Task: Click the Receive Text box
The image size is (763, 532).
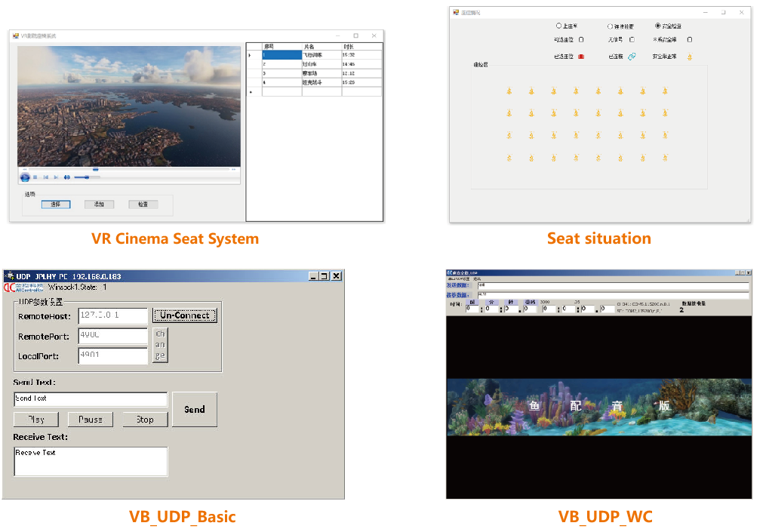Action: 91,461
